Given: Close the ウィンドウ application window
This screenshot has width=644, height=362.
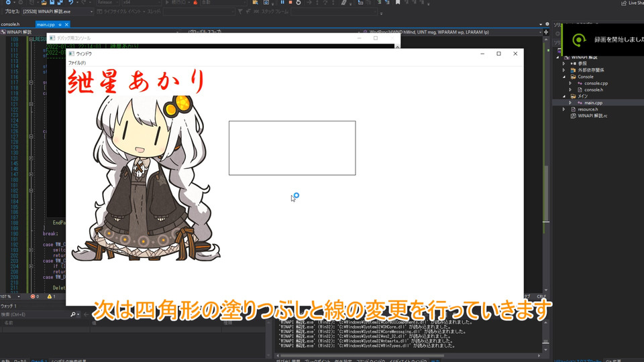Looking at the screenshot, I should click(x=515, y=54).
